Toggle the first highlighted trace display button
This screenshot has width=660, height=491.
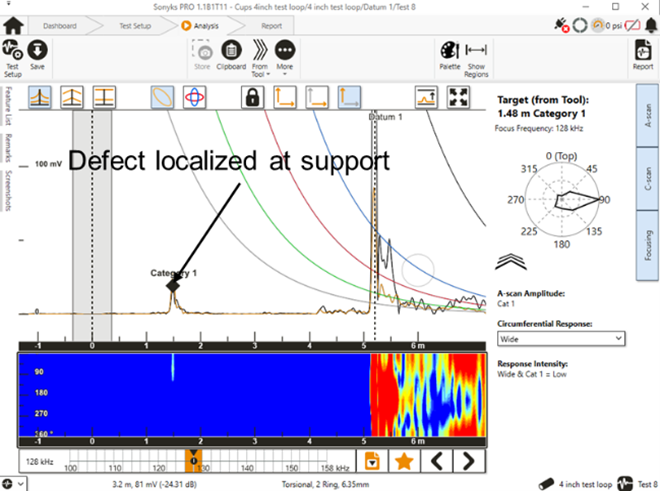pos(41,96)
